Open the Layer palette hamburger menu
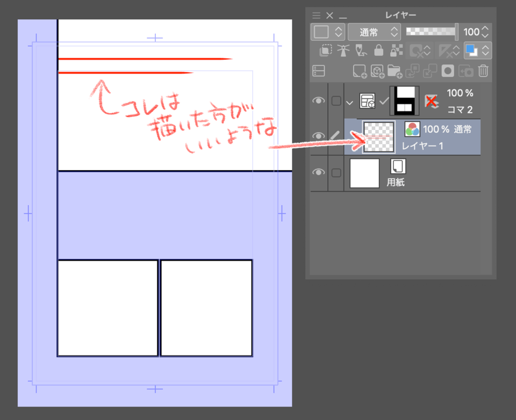The height and width of the screenshot is (420, 516). coord(316,16)
